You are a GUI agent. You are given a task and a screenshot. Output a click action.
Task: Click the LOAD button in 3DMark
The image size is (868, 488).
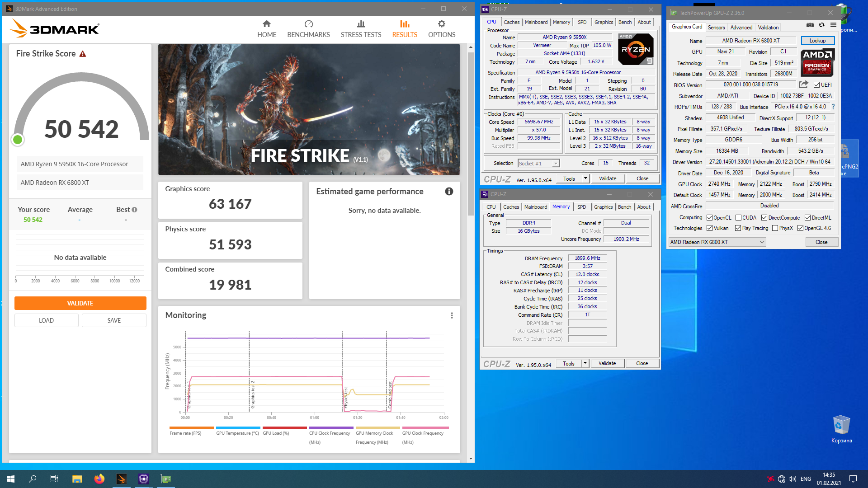point(46,320)
